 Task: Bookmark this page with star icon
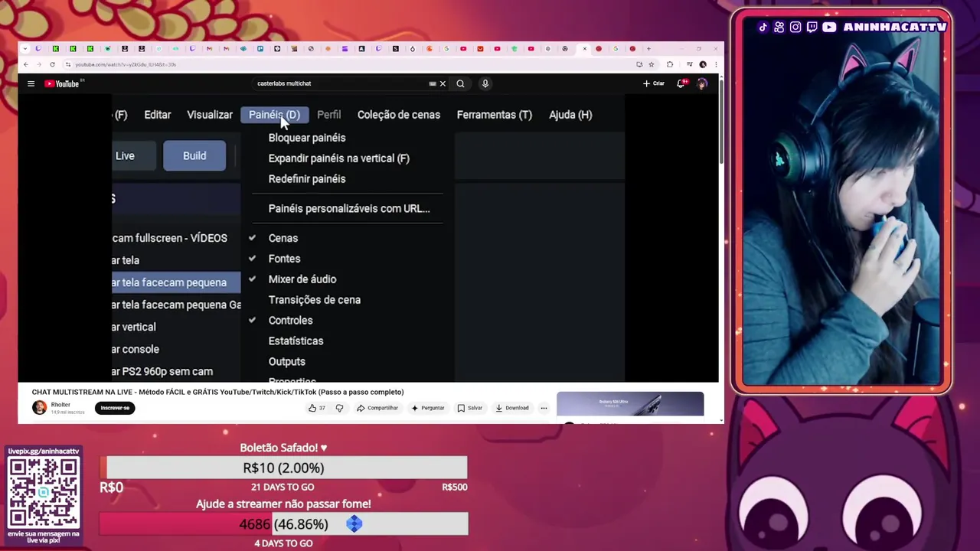pos(652,64)
